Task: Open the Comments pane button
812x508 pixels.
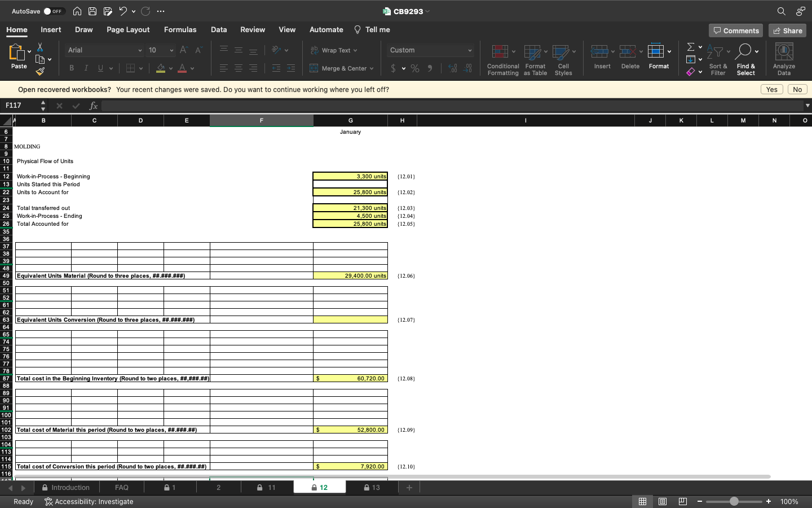Action: [x=736, y=30]
